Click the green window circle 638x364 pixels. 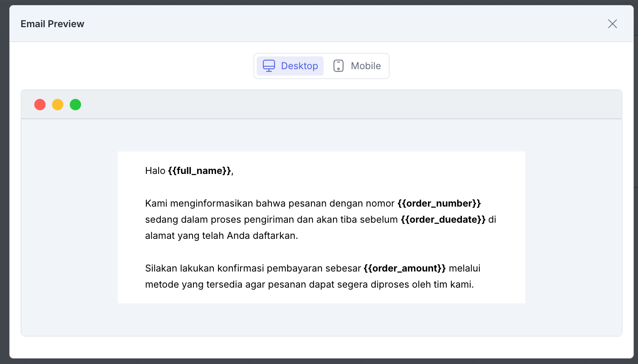[x=76, y=104]
